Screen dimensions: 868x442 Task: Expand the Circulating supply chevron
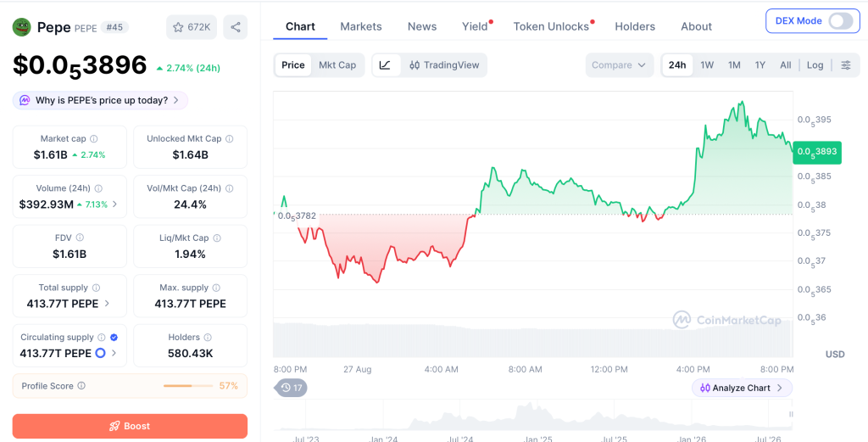[114, 353]
